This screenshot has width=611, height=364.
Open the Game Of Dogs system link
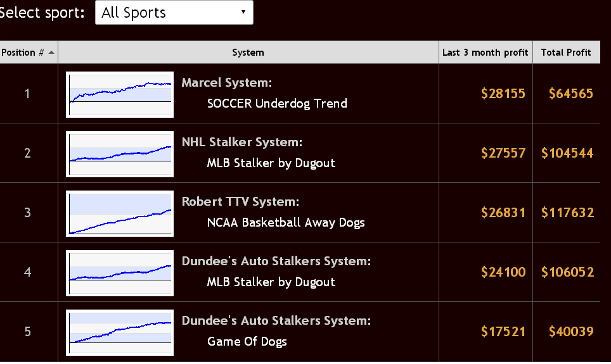(247, 341)
